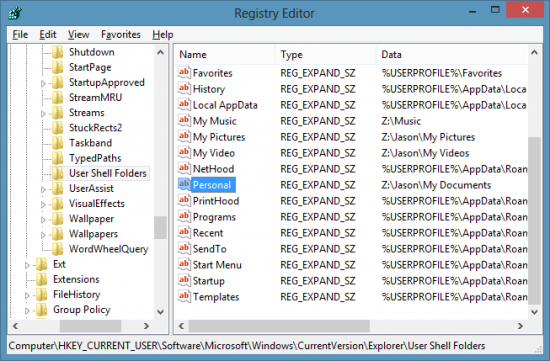Click the string value icon beside My Pictures
This screenshot has height=361, width=550.
click(184, 136)
